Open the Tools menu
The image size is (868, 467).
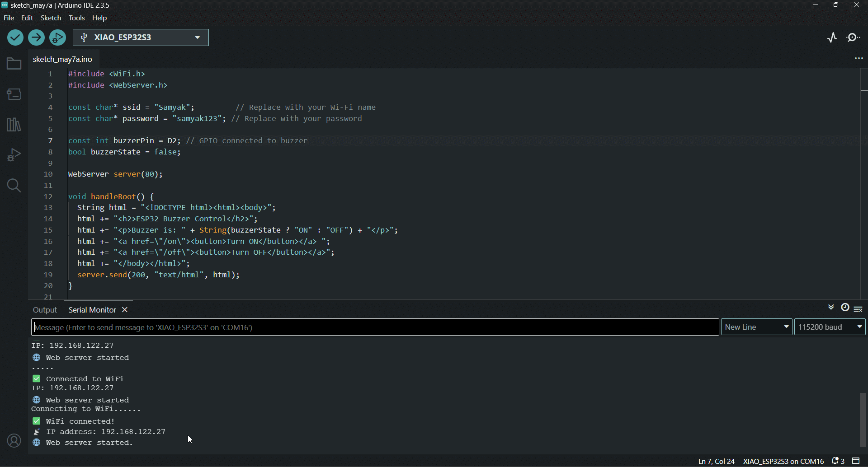pyautogui.click(x=76, y=18)
